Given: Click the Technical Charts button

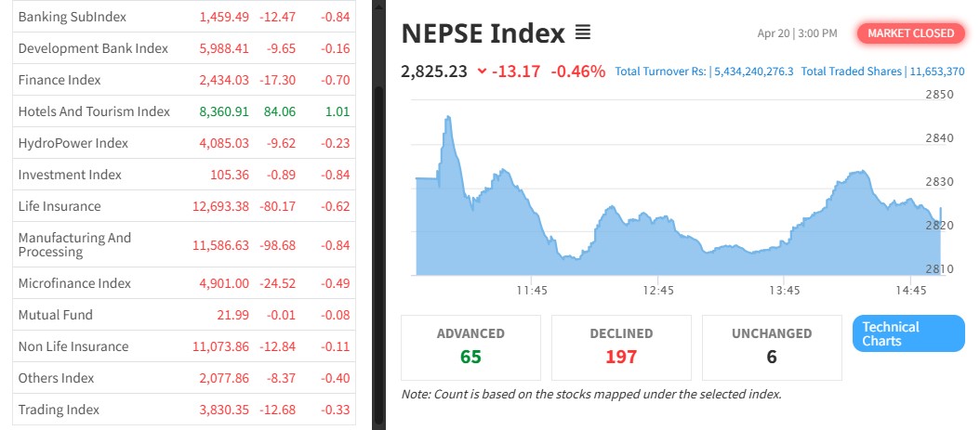Looking at the screenshot, I should 908,334.
